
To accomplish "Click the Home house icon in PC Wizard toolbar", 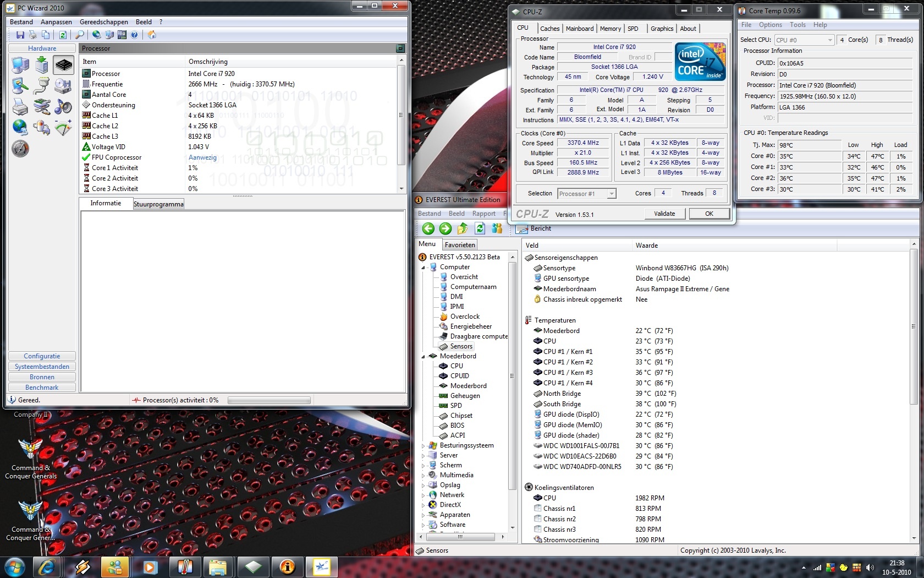I will point(152,35).
